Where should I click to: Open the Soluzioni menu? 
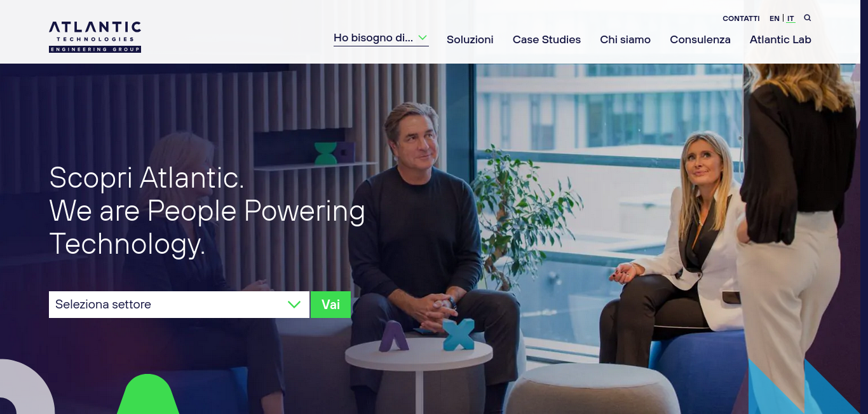pyautogui.click(x=470, y=39)
